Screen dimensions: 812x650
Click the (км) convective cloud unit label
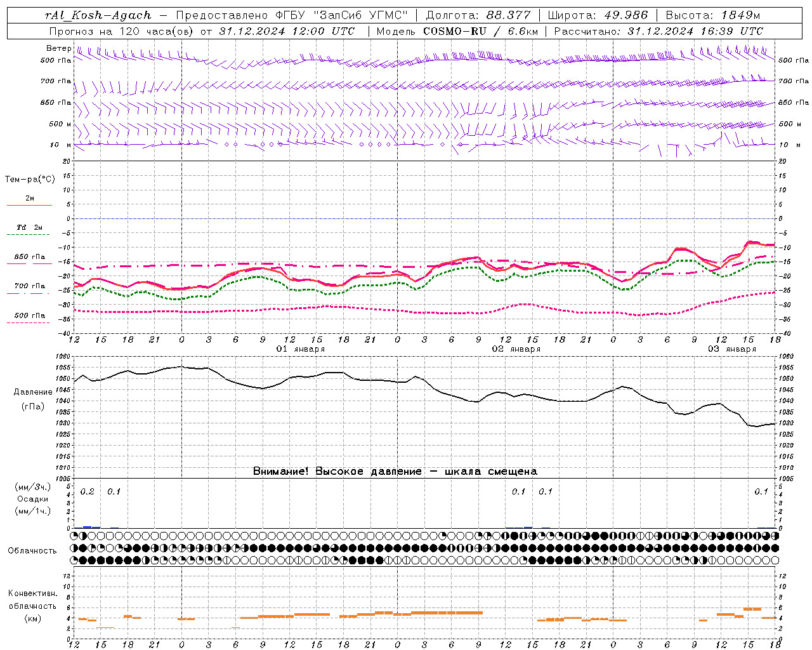[33, 618]
